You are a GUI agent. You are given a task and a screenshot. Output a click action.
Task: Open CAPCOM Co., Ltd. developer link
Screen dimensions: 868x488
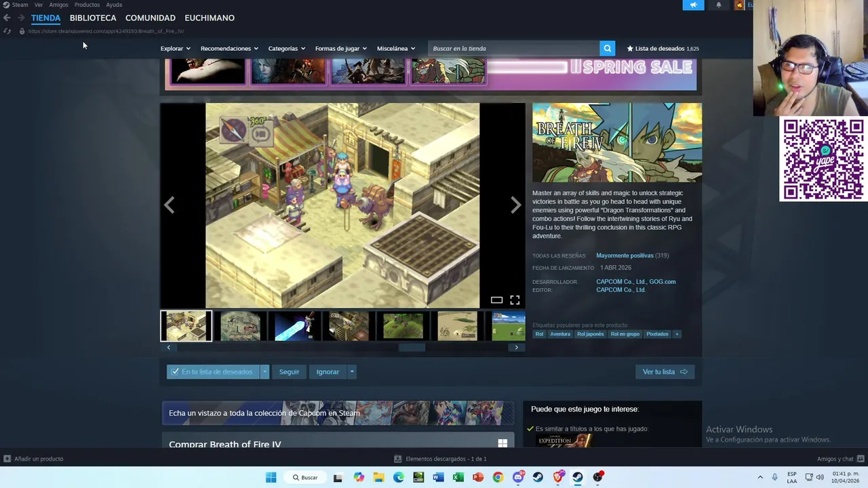click(x=620, y=282)
